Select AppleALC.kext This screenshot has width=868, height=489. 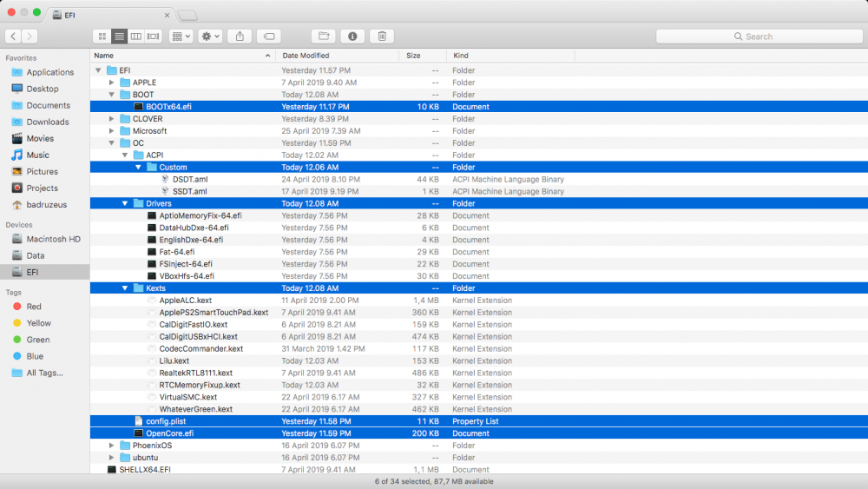(479, 301)
